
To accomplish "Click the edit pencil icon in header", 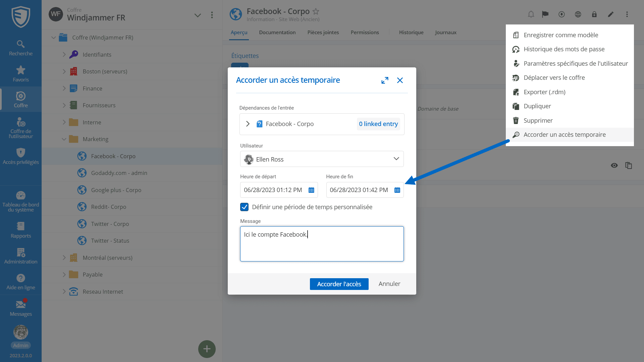I will coord(610,14).
